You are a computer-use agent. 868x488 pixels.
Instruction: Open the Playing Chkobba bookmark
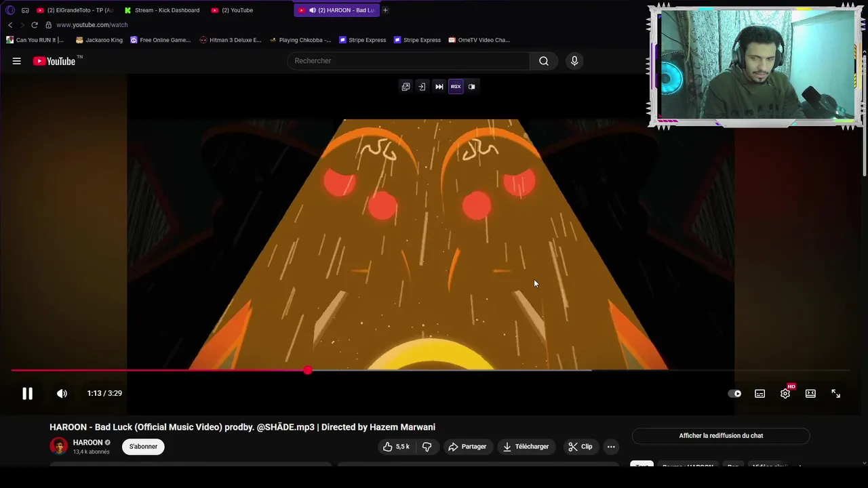click(x=300, y=40)
